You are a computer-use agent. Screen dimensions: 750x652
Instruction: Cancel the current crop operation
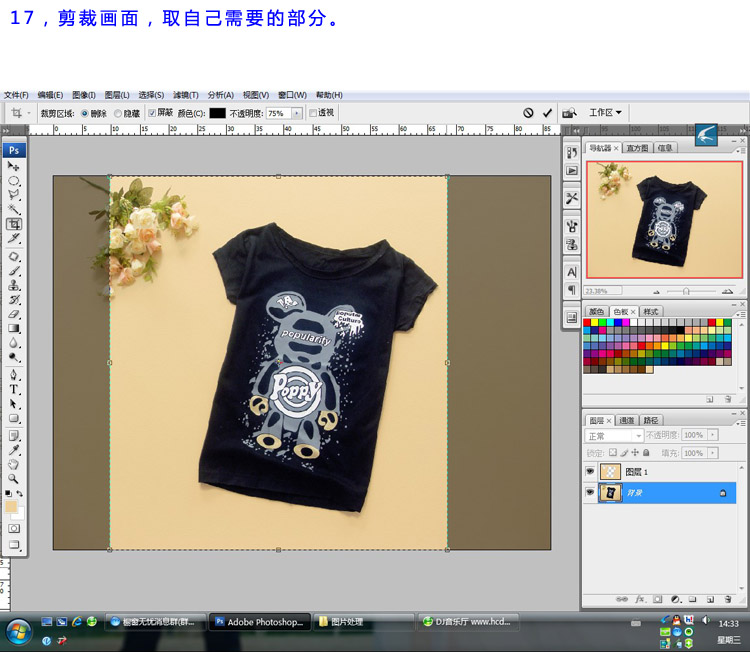point(528,113)
